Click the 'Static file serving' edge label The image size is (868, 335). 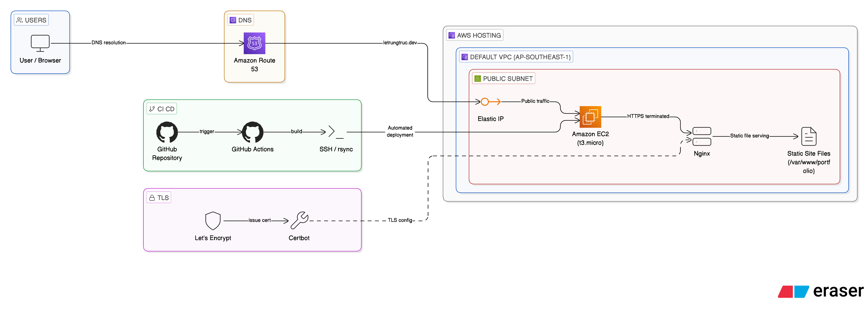(749, 136)
